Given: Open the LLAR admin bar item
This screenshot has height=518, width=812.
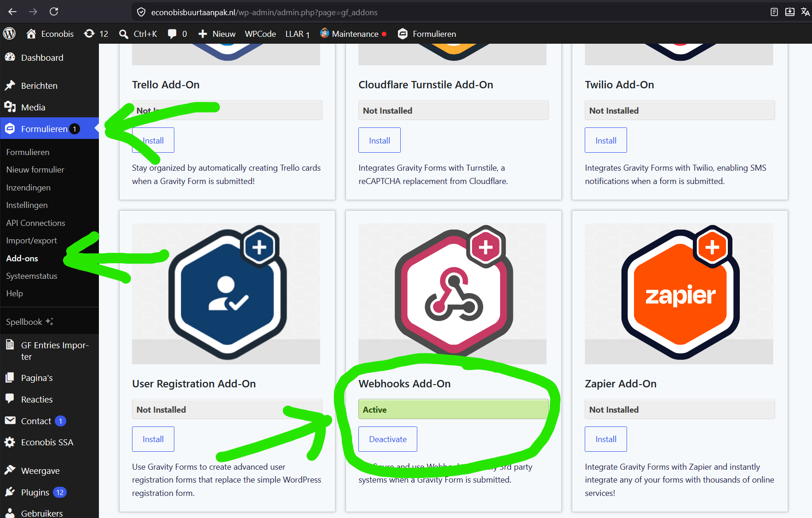Looking at the screenshot, I should click(x=297, y=34).
